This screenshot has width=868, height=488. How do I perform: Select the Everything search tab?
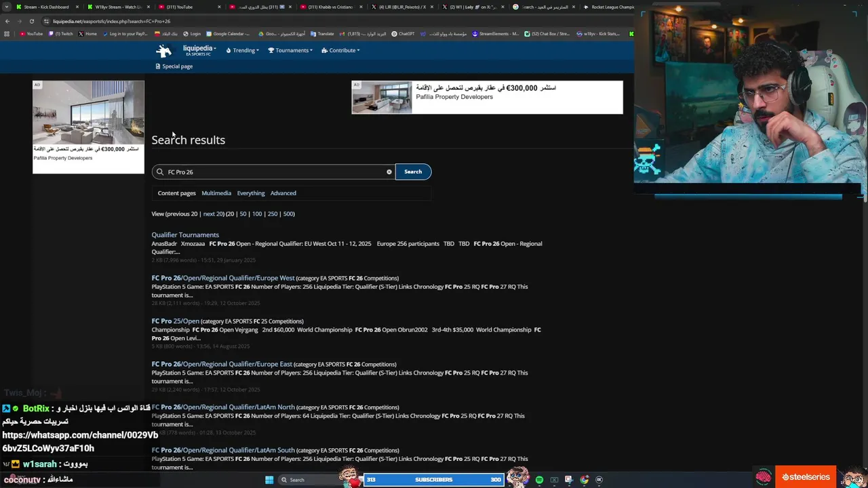pyautogui.click(x=251, y=193)
